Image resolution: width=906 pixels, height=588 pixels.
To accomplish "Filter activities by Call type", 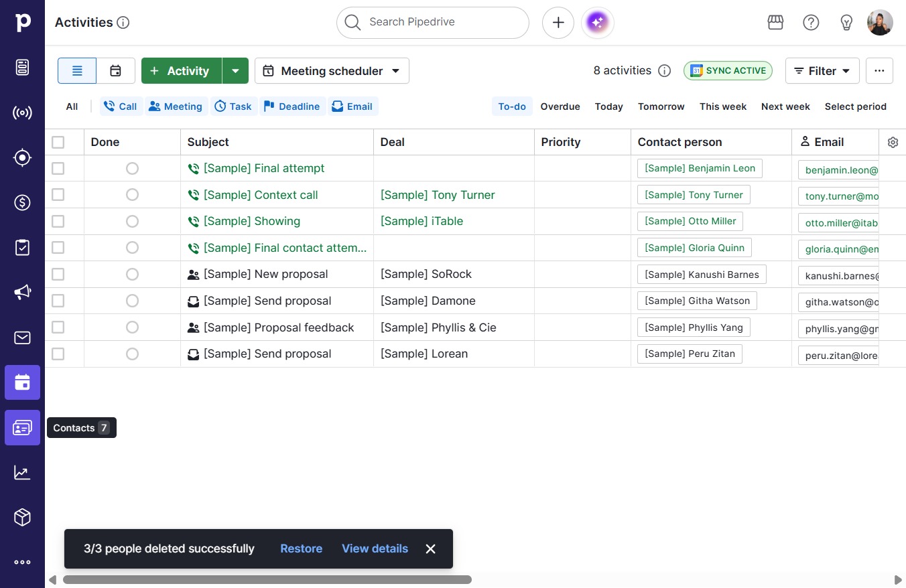I will coord(121,106).
